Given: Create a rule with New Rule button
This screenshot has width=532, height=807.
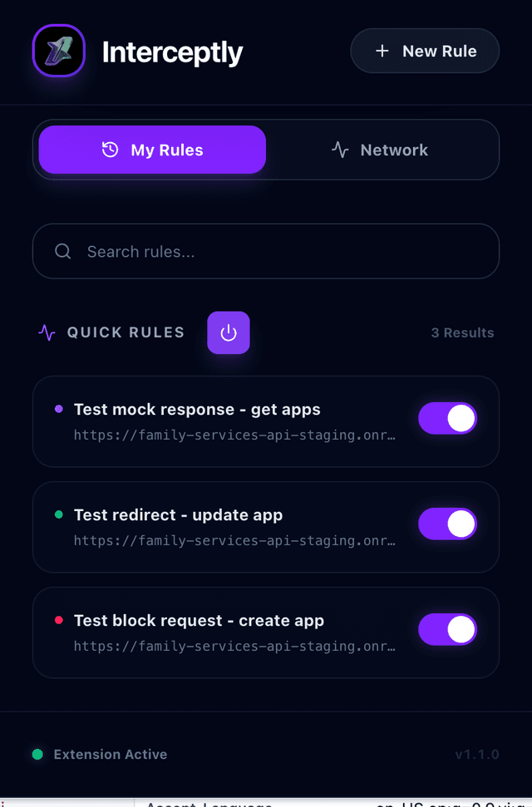Looking at the screenshot, I should click(425, 51).
